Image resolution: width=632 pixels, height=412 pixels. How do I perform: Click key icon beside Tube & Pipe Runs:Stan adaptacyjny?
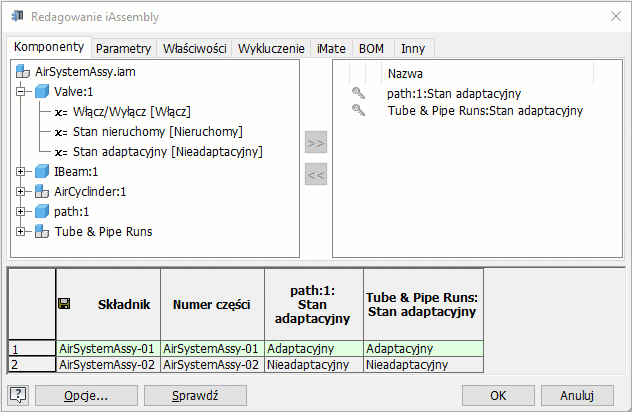click(x=358, y=110)
